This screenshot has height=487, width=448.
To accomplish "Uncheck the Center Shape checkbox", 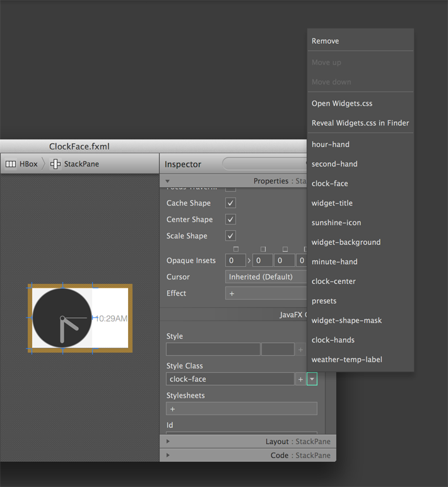I will pyautogui.click(x=231, y=220).
